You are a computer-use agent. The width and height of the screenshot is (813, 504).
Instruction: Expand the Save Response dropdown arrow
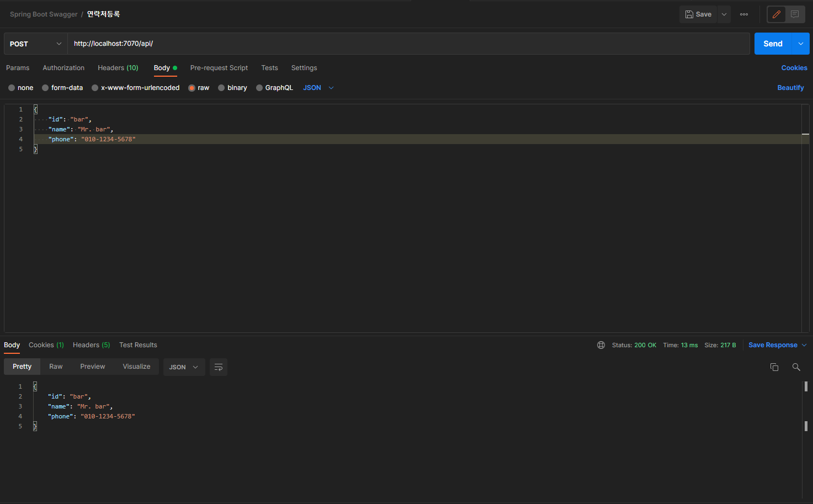[x=804, y=345]
